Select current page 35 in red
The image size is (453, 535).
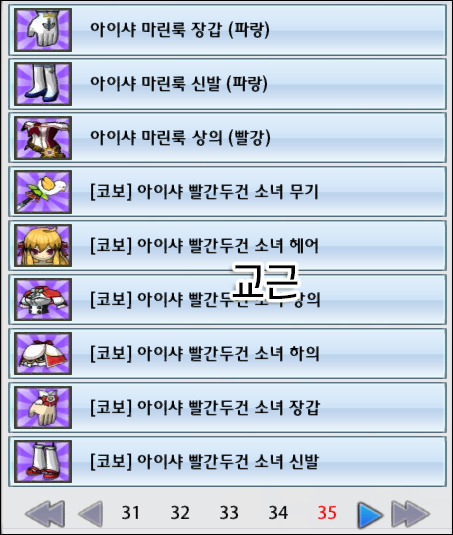(327, 513)
